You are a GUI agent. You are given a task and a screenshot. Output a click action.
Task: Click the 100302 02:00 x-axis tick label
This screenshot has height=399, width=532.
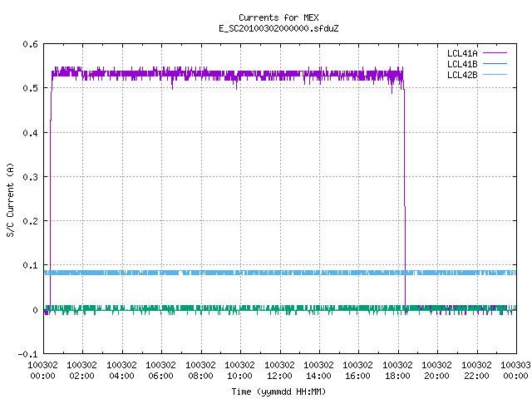pyautogui.click(x=81, y=371)
